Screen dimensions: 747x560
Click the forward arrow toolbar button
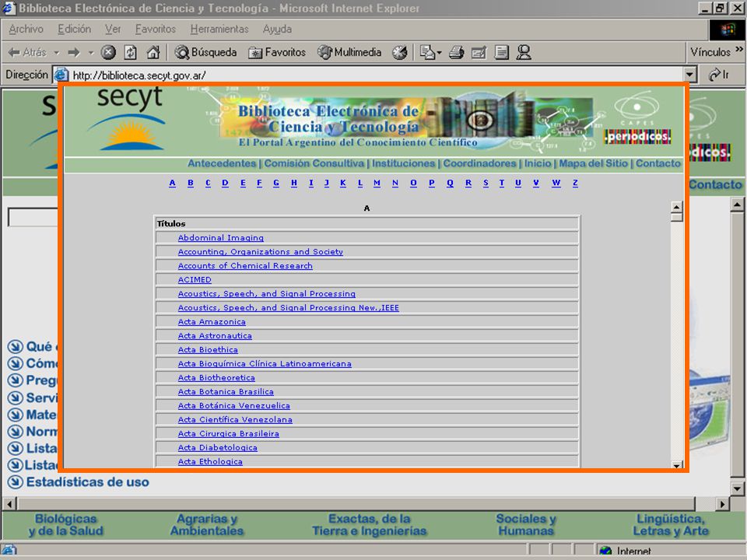(x=73, y=52)
